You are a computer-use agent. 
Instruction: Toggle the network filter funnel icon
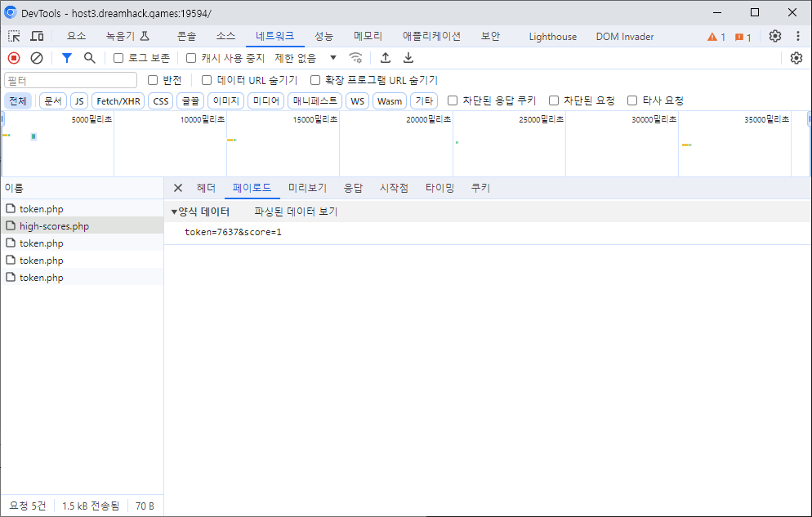click(67, 58)
